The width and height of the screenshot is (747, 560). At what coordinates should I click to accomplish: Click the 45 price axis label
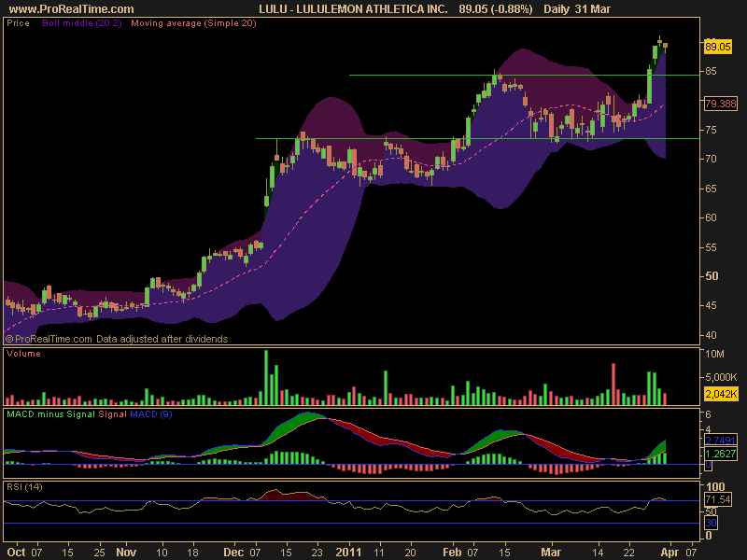point(711,305)
